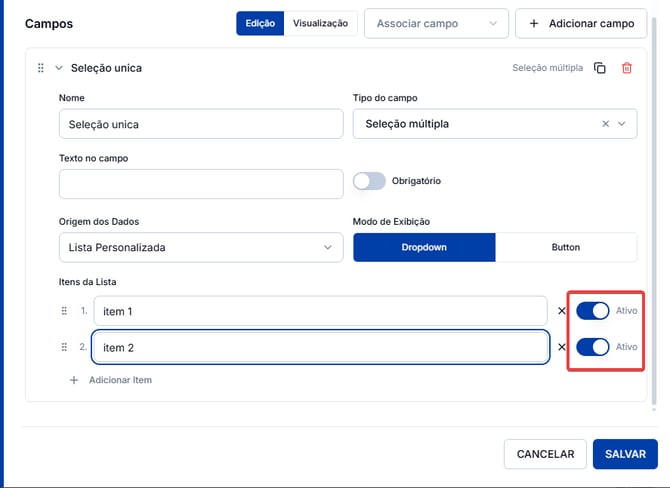Delete field with red trash icon
Image resolution: width=670 pixels, height=488 pixels.
(626, 68)
